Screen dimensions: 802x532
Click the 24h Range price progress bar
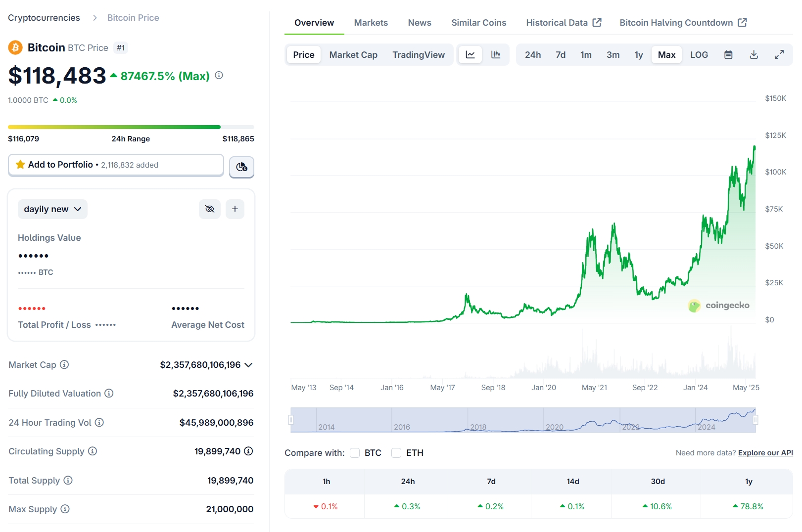click(131, 127)
